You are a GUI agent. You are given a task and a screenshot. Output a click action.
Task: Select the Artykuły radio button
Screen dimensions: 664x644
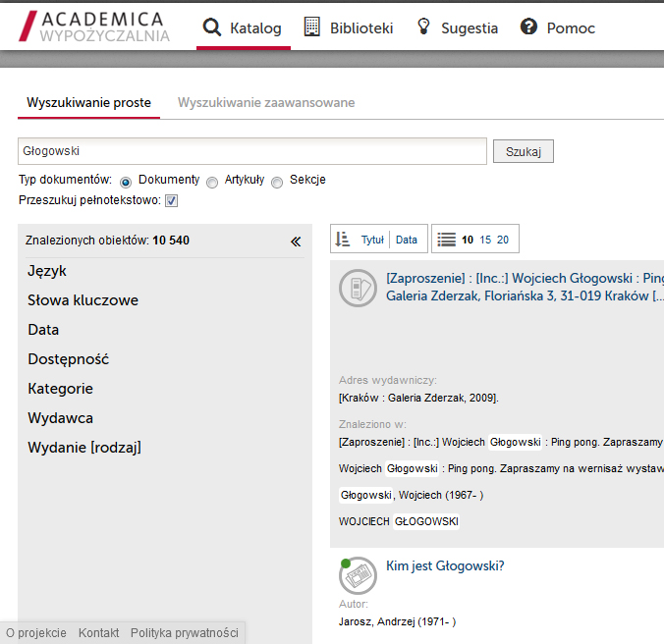[212, 182]
